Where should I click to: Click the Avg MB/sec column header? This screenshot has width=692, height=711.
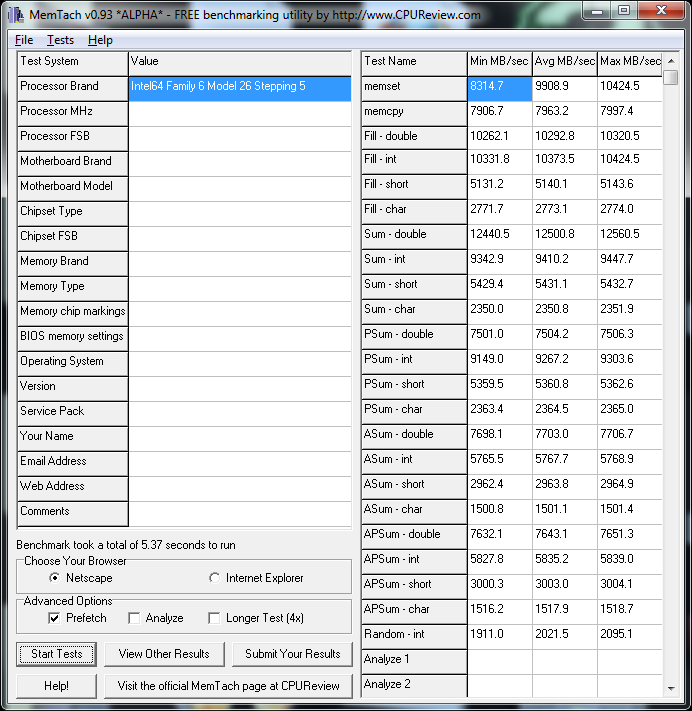565,63
